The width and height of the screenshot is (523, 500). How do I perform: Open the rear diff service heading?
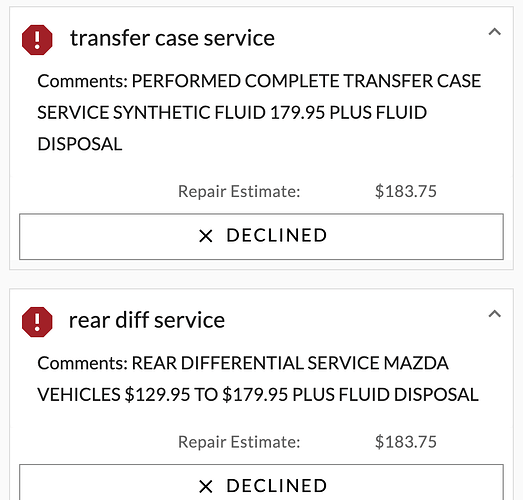click(x=147, y=321)
